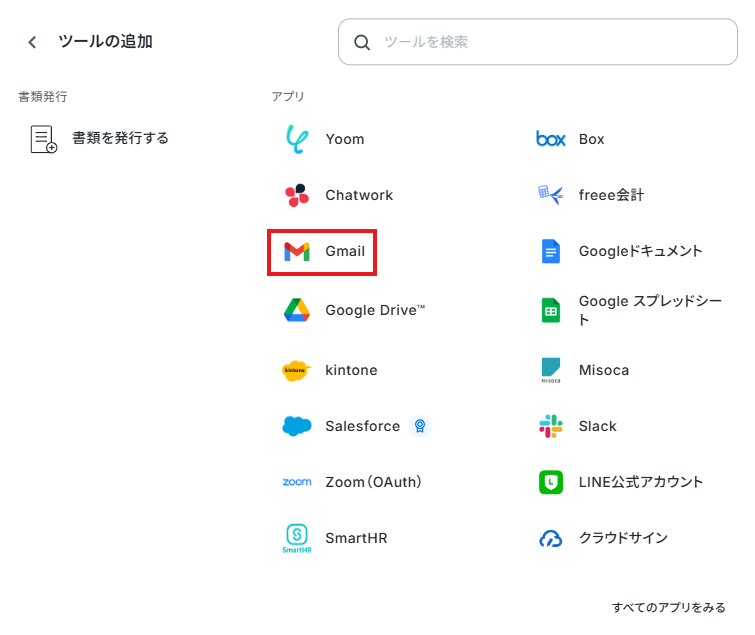Choose Slack text label
This screenshot has width=755, height=635.
pyautogui.click(x=598, y=426)
